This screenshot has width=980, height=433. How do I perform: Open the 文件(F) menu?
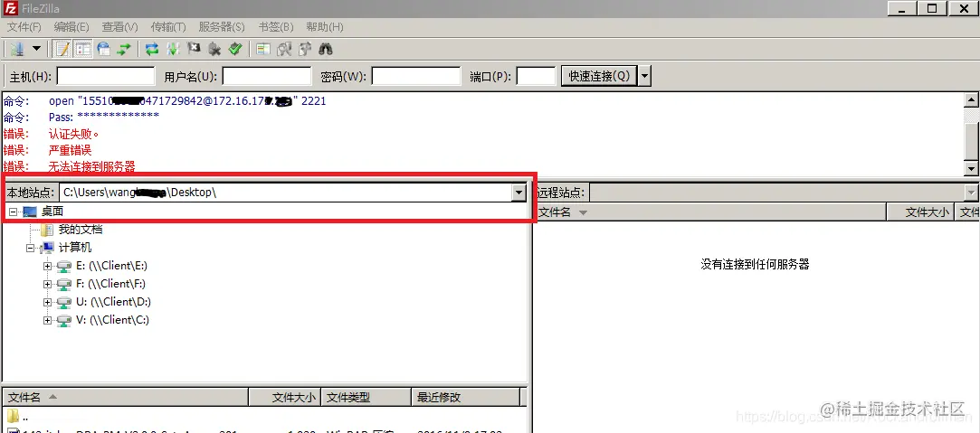[x=24, y=27]
